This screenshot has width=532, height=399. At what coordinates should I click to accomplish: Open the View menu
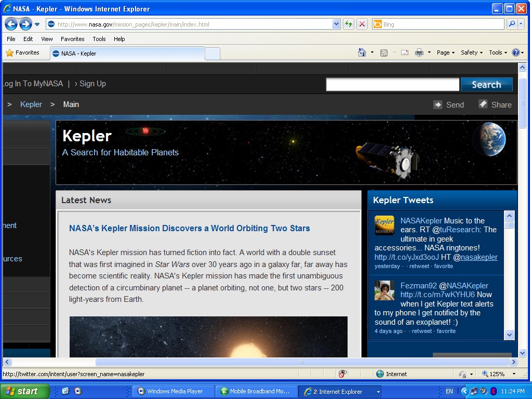(47, 39)
